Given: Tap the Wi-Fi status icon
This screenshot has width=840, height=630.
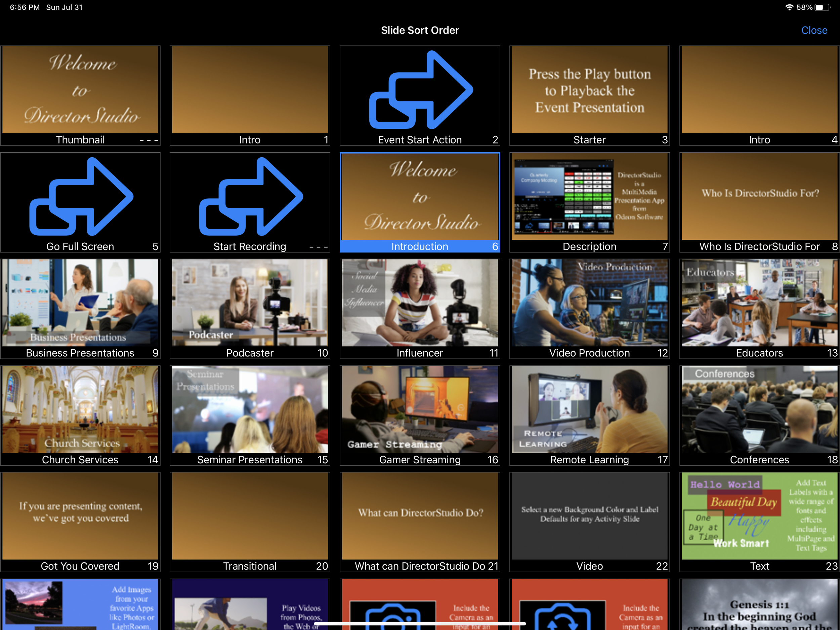Looking at the screenshot, I should (789, 7).
